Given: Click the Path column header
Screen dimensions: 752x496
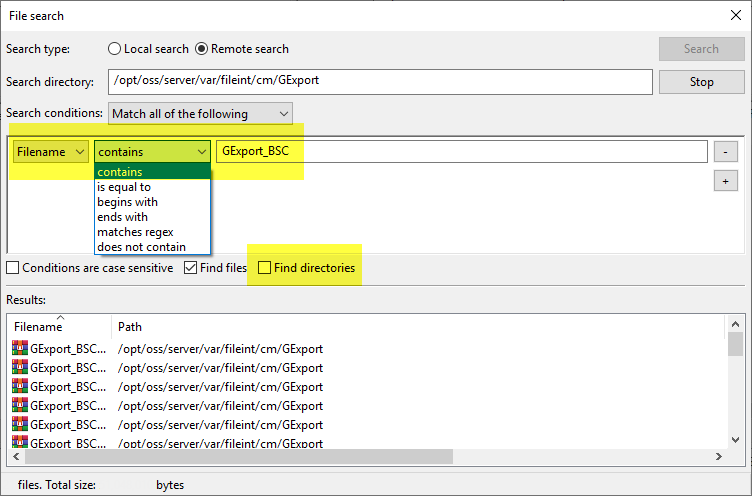Looking at the screenshot, I should [130, 327].
